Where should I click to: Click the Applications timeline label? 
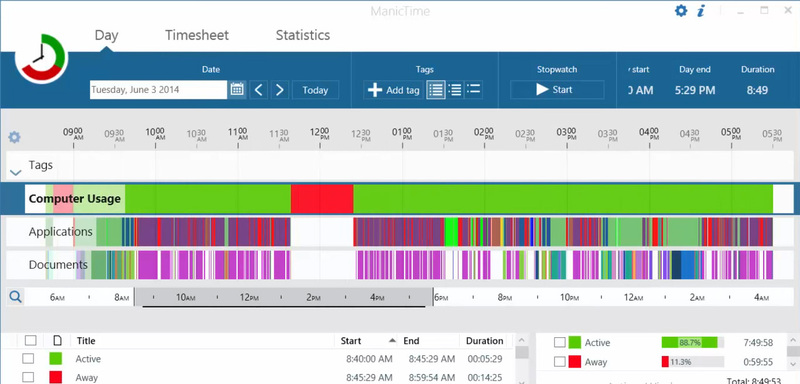point(61,232)
